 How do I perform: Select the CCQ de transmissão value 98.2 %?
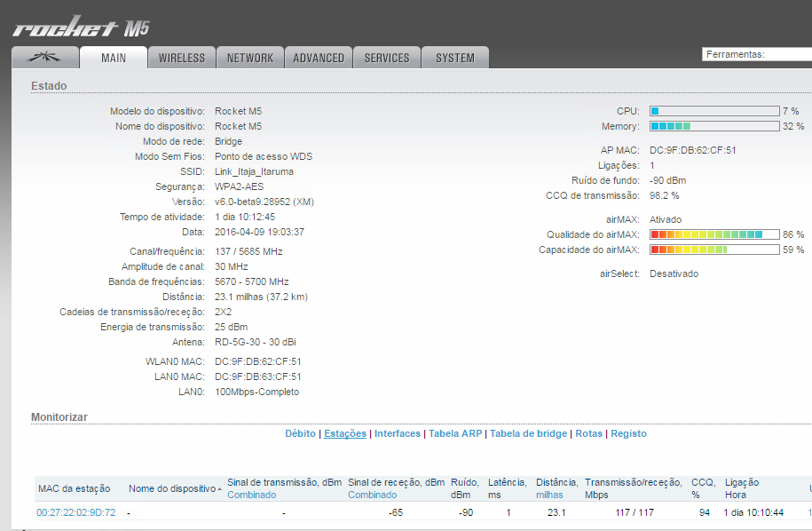coord(665,195)
